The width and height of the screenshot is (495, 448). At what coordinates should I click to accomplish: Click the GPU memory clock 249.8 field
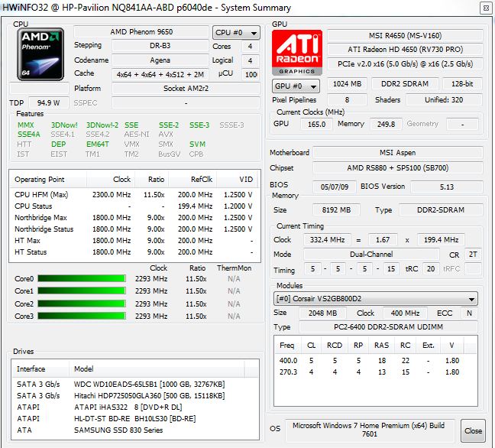pos(386,124)
